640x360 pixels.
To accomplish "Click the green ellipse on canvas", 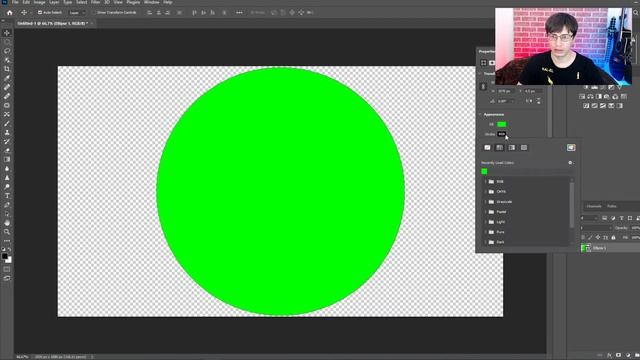I will (x=280, y=191).
